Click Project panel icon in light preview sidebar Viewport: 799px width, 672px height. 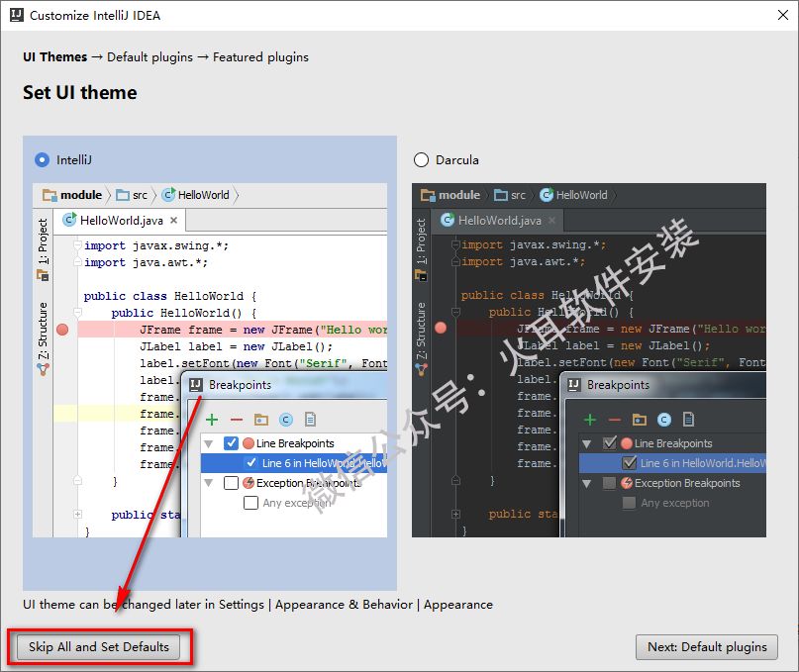[x=43, y=275]
